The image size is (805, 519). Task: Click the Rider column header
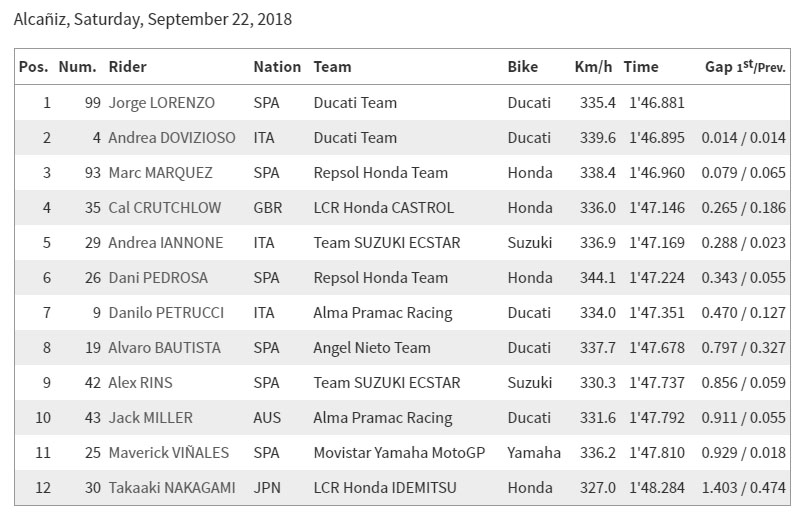[127, 67]
